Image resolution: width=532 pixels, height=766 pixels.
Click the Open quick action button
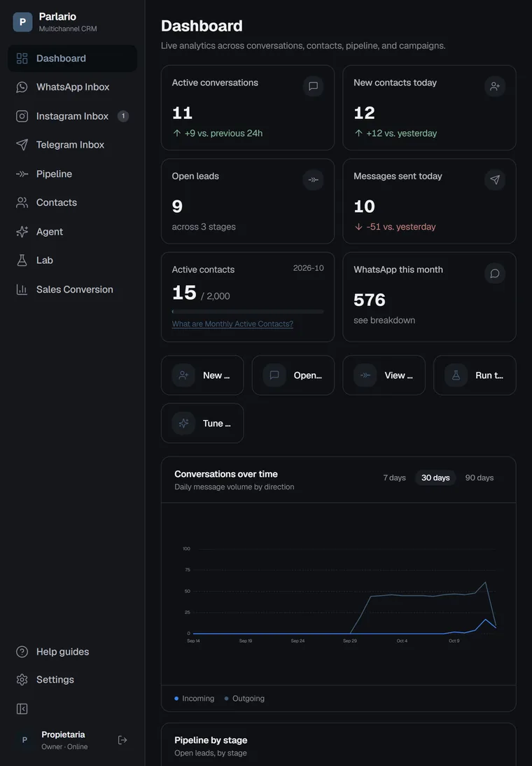click(293, 375)
